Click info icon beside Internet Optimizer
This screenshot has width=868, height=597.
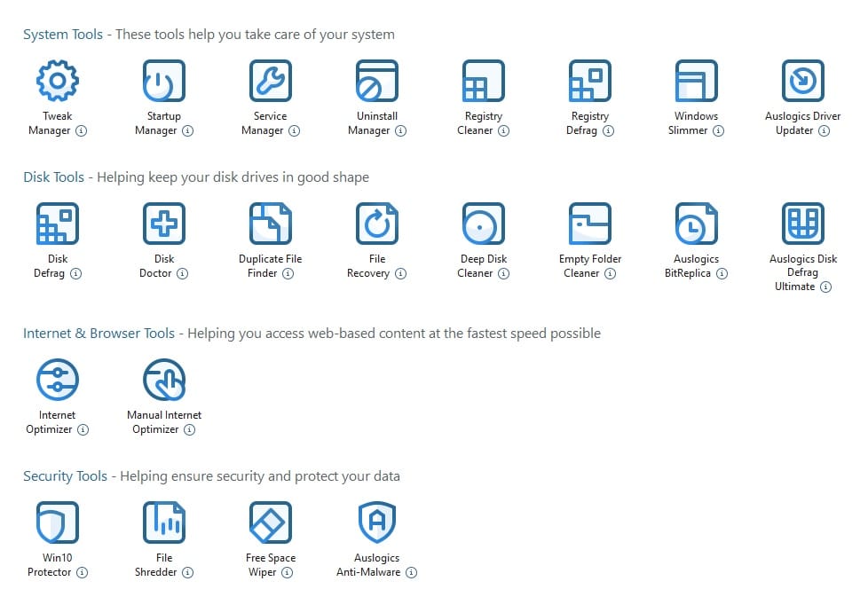pyautogui.click(x=83, y=429)
